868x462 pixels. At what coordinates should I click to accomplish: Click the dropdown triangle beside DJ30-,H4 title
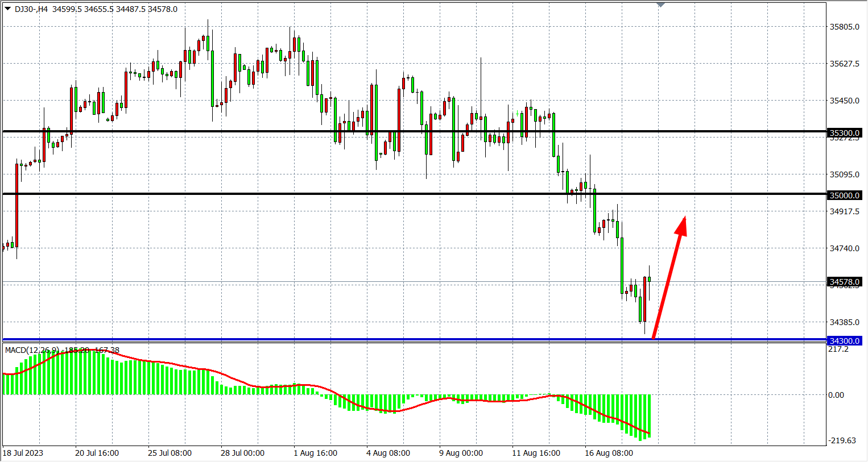click(x=7, y=9)
